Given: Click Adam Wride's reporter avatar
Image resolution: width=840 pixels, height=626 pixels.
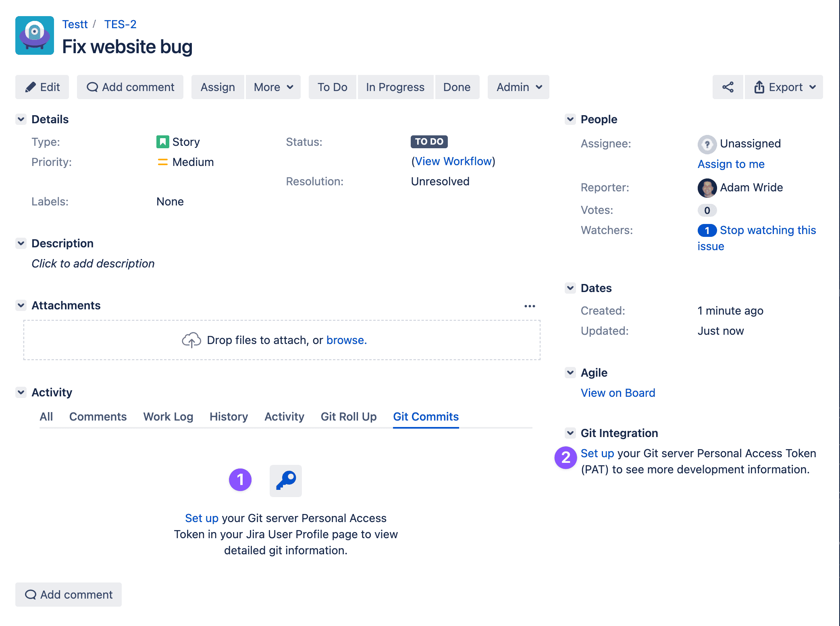Looking at the screenshot, I should tap(707, 188).
